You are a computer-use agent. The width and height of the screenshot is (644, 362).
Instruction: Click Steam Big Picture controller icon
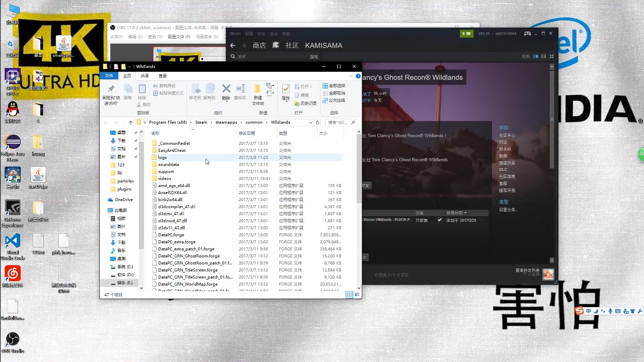click(x=527, y=34)
